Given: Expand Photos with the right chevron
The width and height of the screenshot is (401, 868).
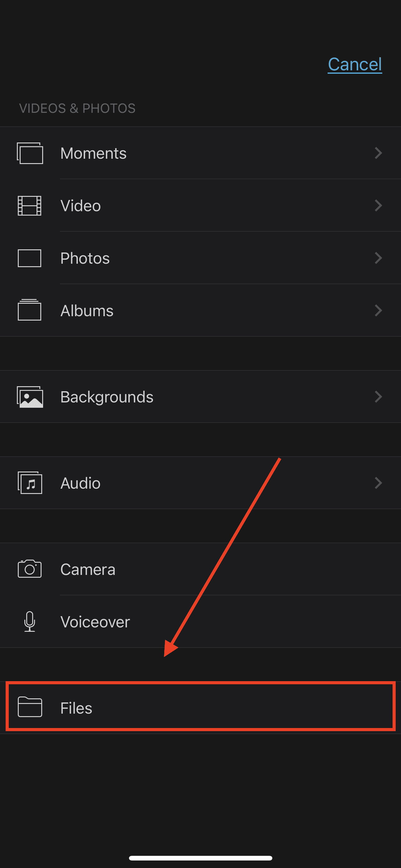Looking at the screenshot, I should coord(379,258).
